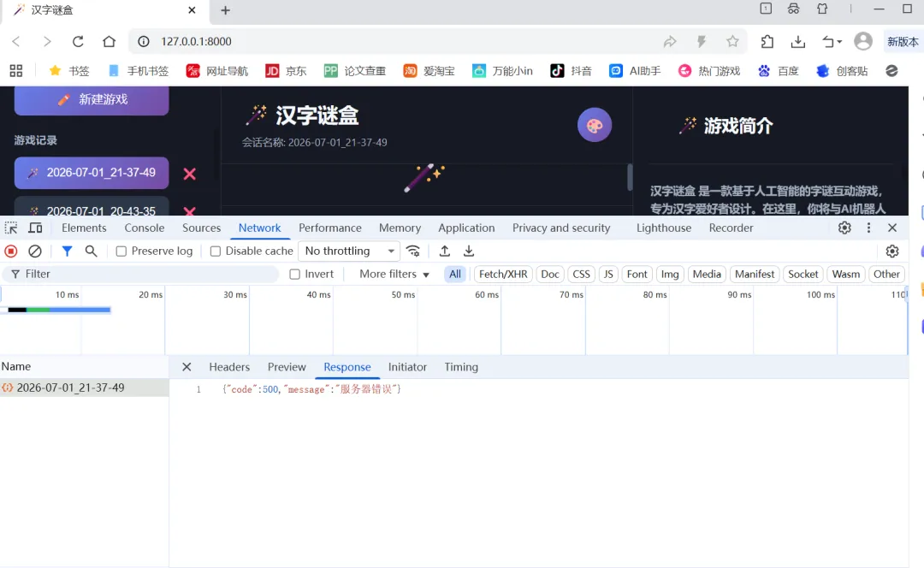Open the 京东 bookmark

click(x=286, y=71)
